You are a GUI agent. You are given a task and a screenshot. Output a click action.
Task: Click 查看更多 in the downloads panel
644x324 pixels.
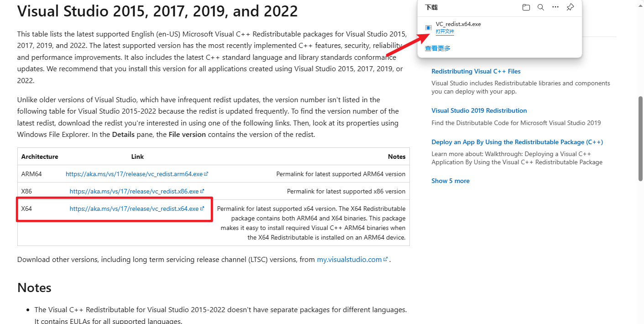(437, 48)
